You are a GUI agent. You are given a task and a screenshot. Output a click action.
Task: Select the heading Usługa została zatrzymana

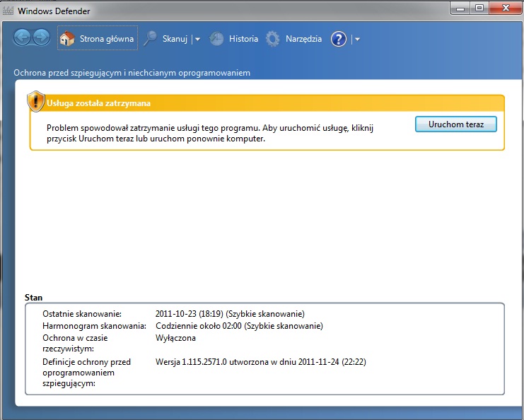(x=98, y=103)
